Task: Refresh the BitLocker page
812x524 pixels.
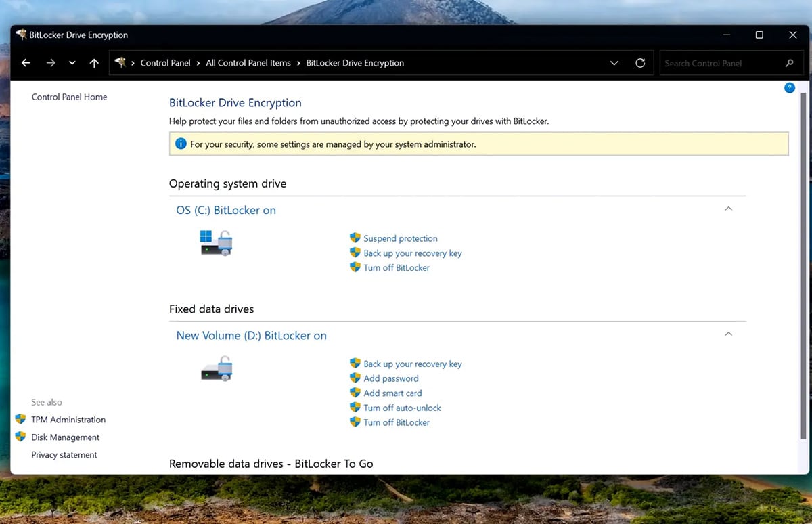Action: [x=640, y=63]
